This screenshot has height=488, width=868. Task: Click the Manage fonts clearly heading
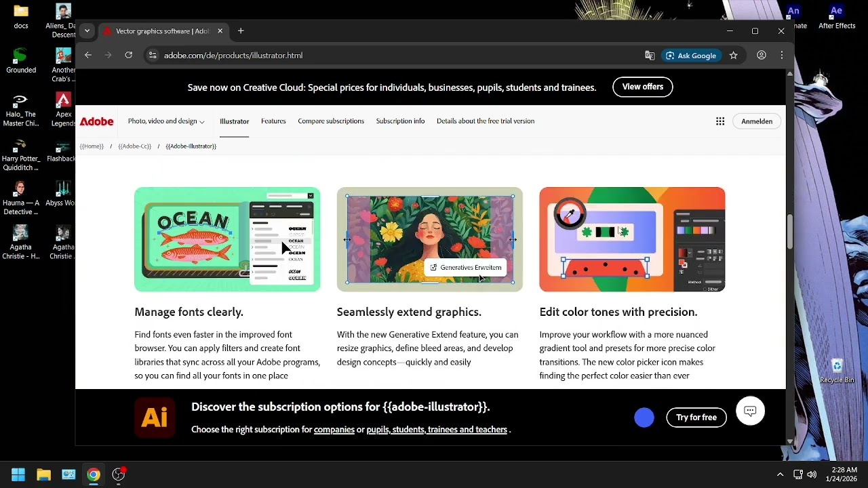pos(189,312)
